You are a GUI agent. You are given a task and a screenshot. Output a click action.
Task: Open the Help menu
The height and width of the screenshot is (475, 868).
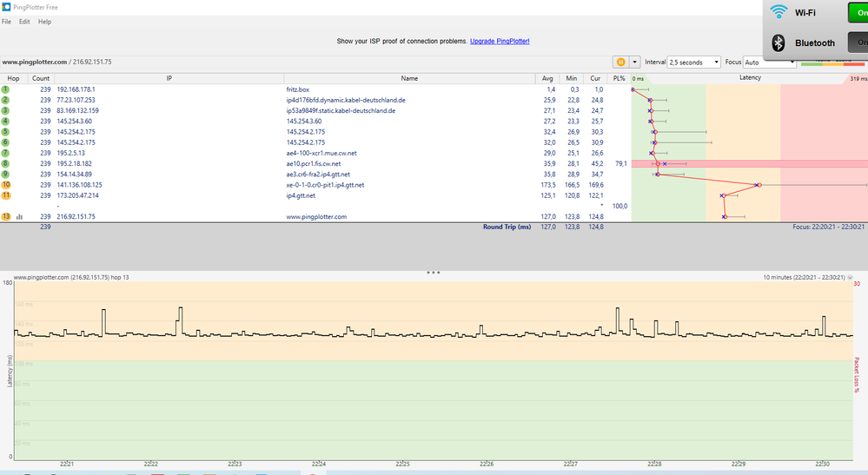pos(45,22)
